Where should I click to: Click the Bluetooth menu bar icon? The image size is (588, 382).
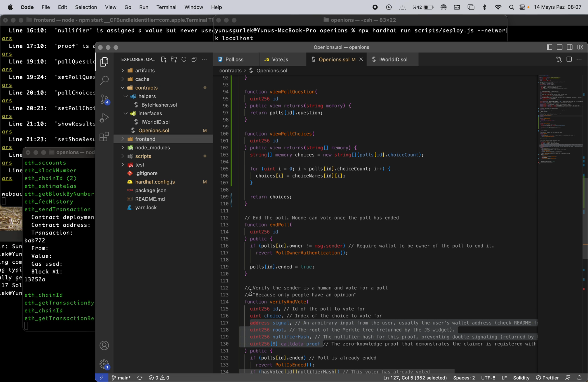click(485, 7)
